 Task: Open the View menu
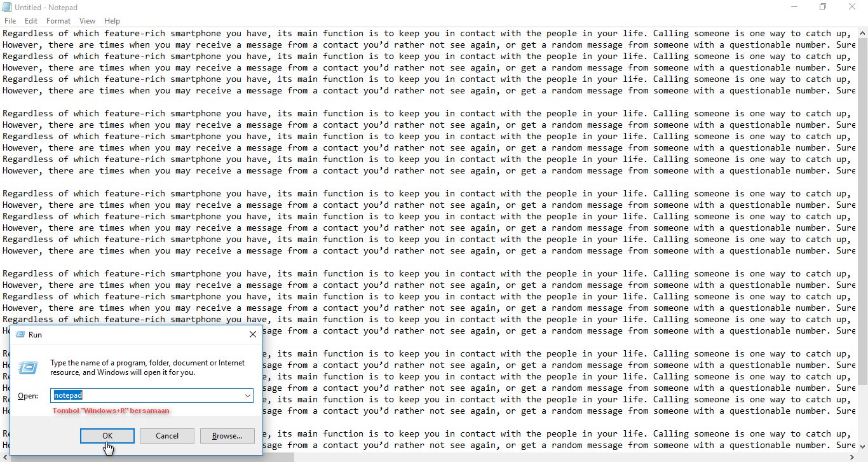click(x=88, y=21)
